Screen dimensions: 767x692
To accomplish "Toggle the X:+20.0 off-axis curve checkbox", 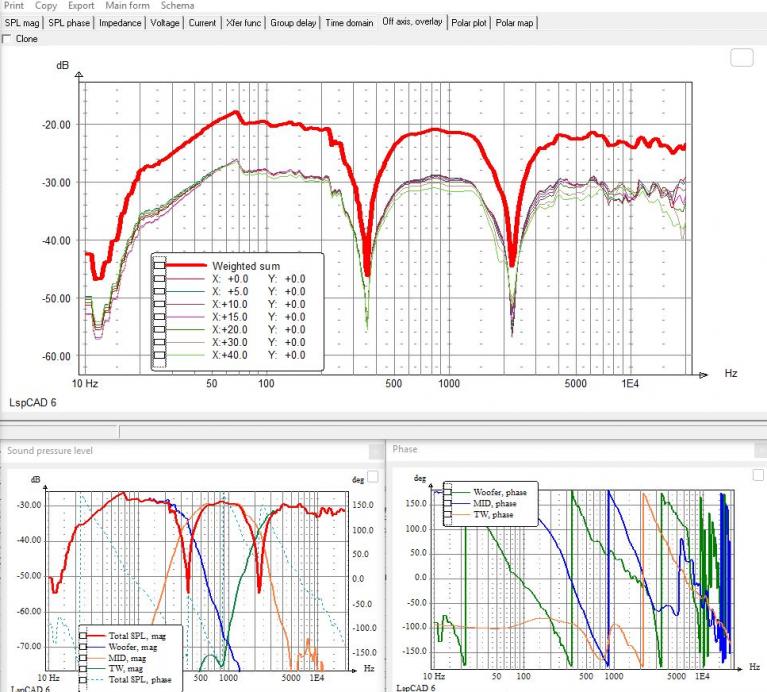I will coord(159,330).
